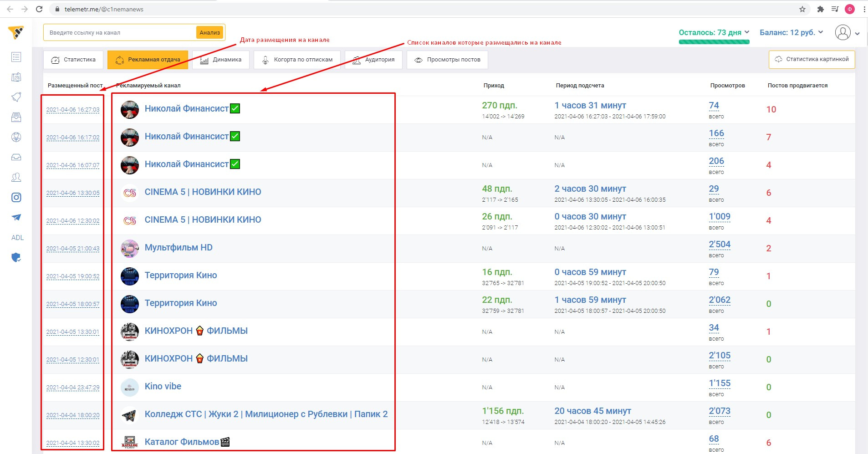Screen dimensions: 868x454
Task: Open the archive drawer icon in the sidebar
Action: pos(16,117)
